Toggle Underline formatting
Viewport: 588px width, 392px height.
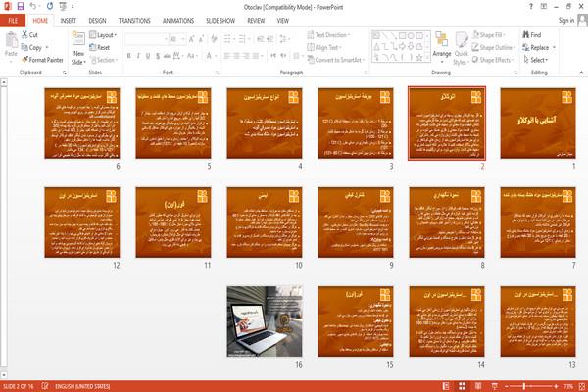(148, 56)
